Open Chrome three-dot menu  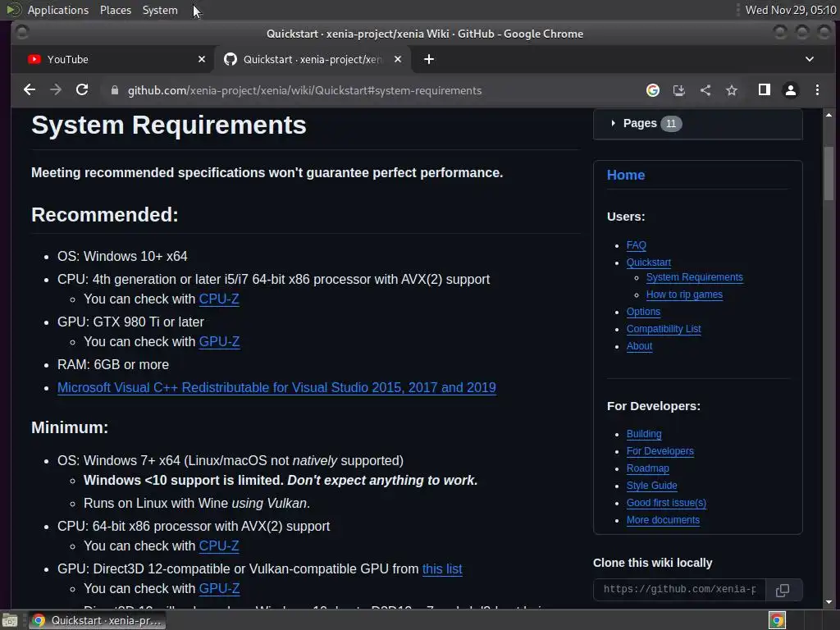(817, 90)
